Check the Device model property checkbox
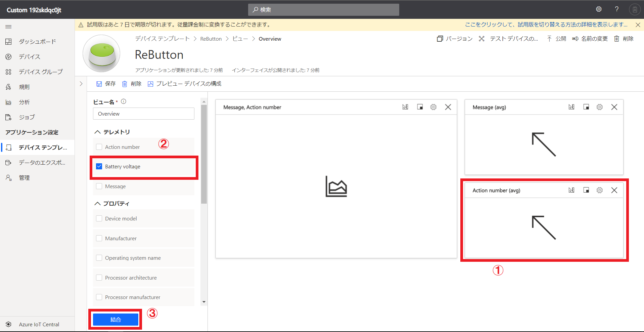Image resolution: width=644 pixels, height=332 pixels. (x=99, y=218)
